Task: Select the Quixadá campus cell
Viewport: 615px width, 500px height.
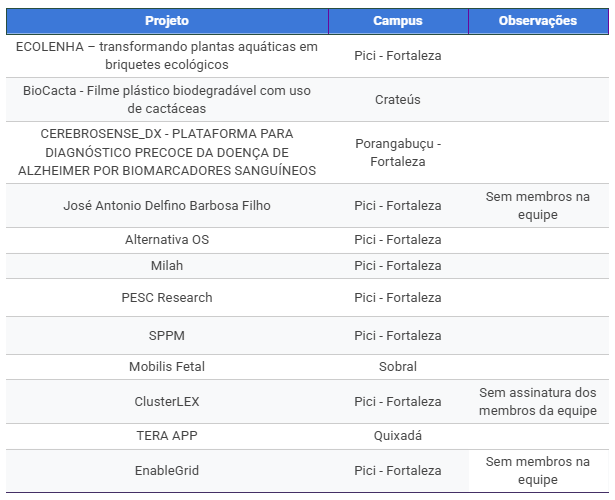Action: pos(397,436)
